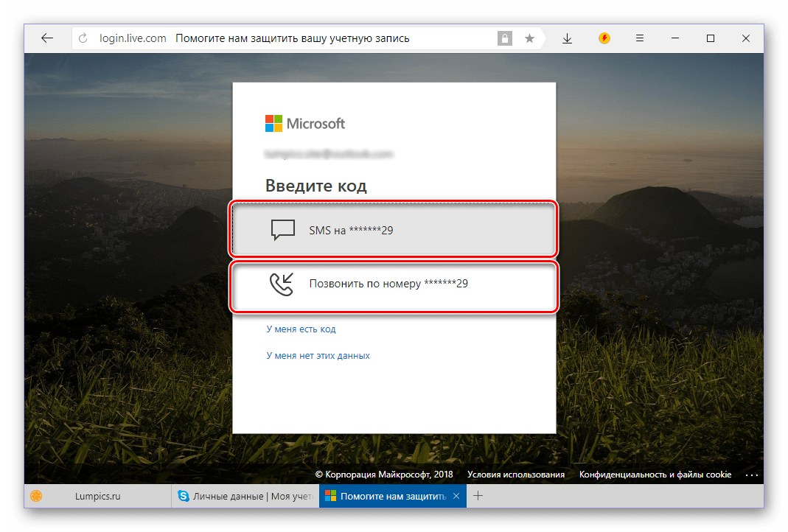788x532 pixels.
Task: Reload the login.live.com page
Action: (83, 38)
